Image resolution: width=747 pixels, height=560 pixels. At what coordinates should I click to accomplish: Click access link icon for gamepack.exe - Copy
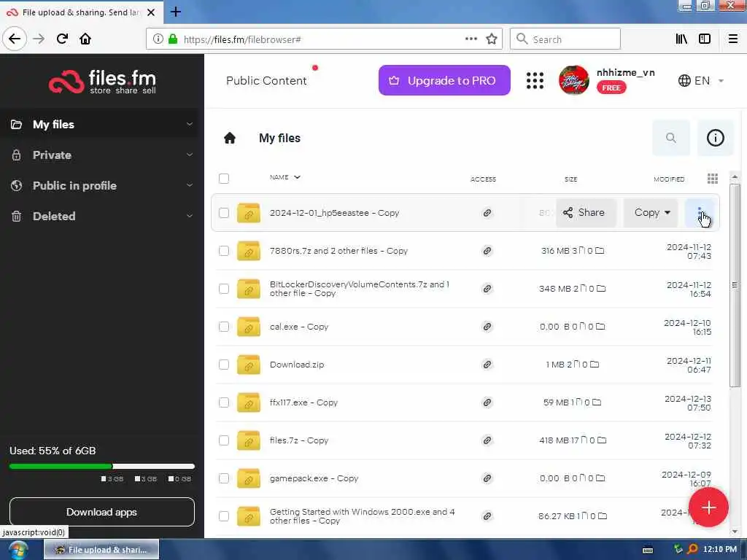[487, 478]
